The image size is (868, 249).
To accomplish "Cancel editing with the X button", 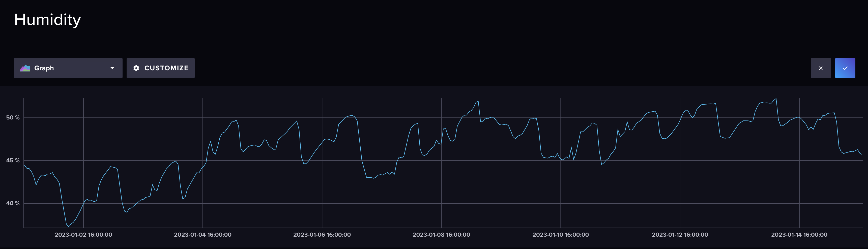I will (821, 68).
